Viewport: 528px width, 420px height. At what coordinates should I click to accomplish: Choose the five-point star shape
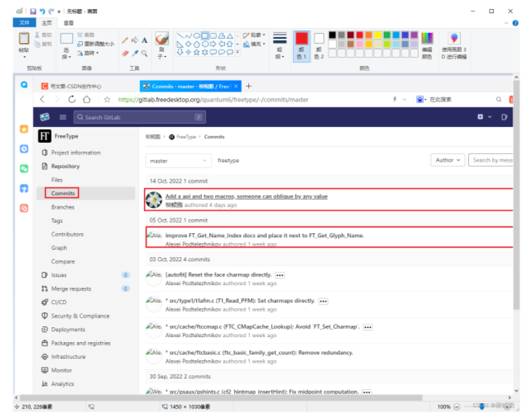point(197,52)
